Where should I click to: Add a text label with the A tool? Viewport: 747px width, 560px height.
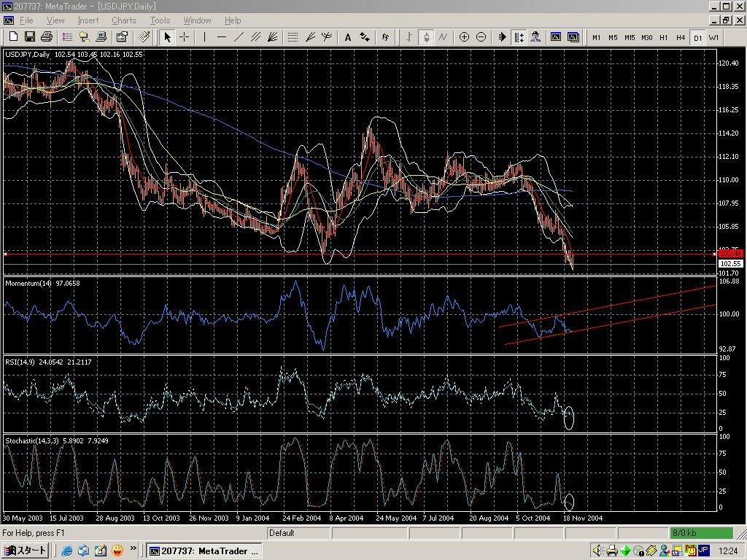point(348,37)
